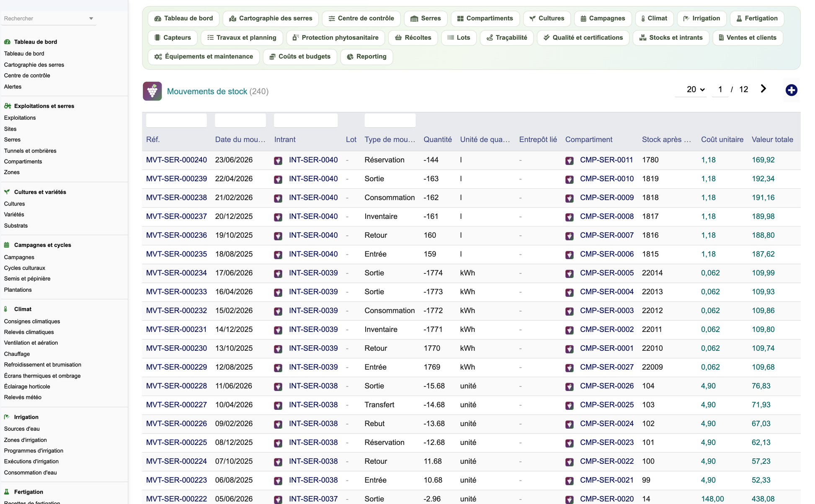
Task: Sort by the Compartiment column header
Action: [x=588, y=139]
